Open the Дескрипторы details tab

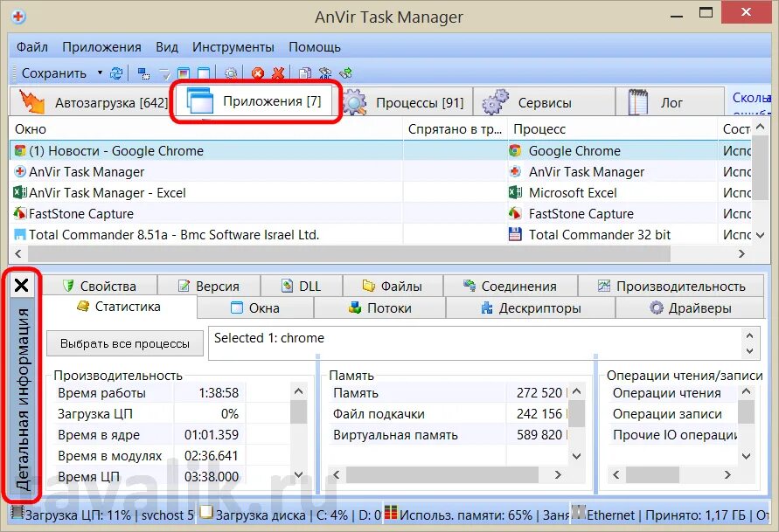531,307
